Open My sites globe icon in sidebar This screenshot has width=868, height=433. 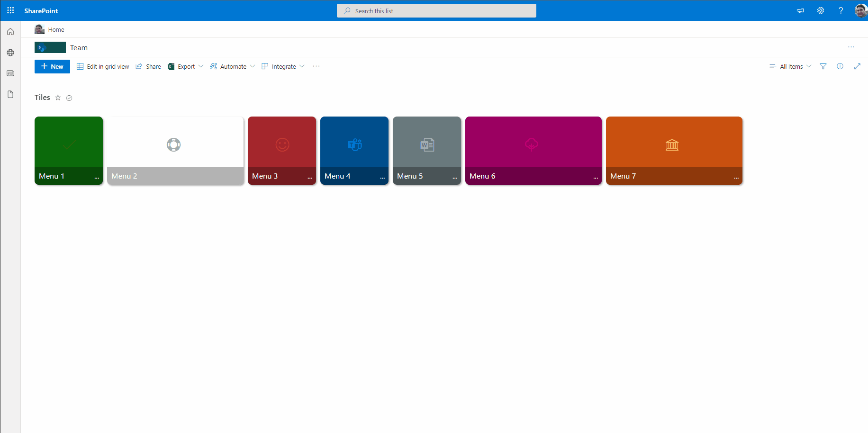click(x=10, y=53)
